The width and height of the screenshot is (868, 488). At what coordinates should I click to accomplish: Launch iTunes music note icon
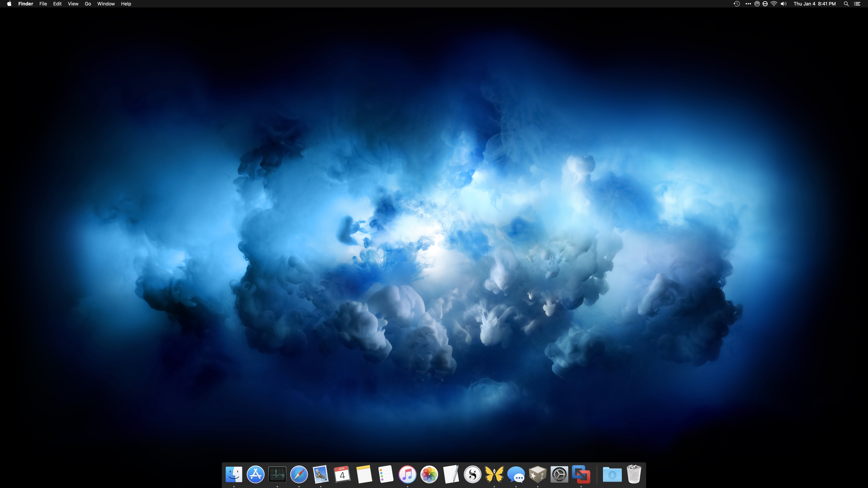pos(407,474)
